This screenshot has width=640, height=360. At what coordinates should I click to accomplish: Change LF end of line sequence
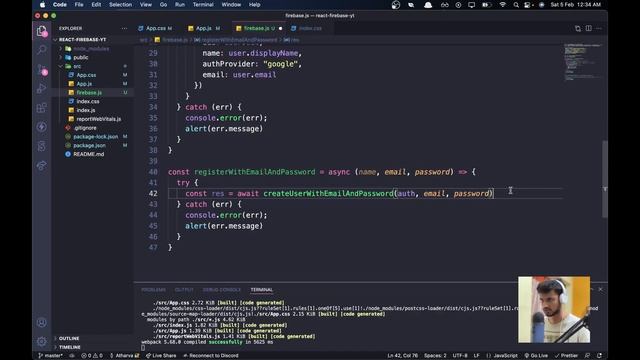click(x=476, y=356)
